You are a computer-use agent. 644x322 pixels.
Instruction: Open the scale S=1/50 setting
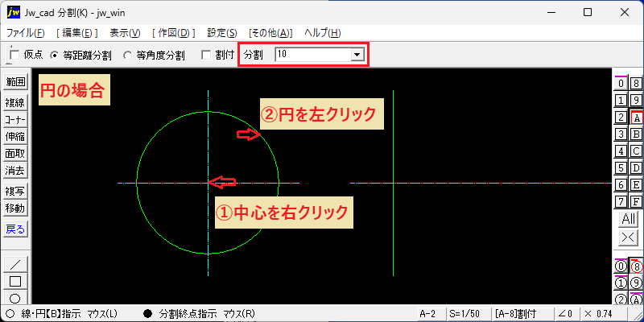(x=464, y=314)
